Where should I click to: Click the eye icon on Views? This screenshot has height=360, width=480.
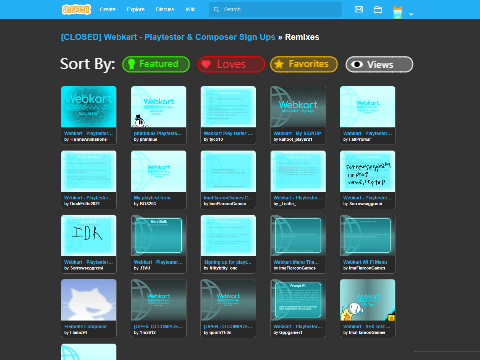click(x=357, y=64)
